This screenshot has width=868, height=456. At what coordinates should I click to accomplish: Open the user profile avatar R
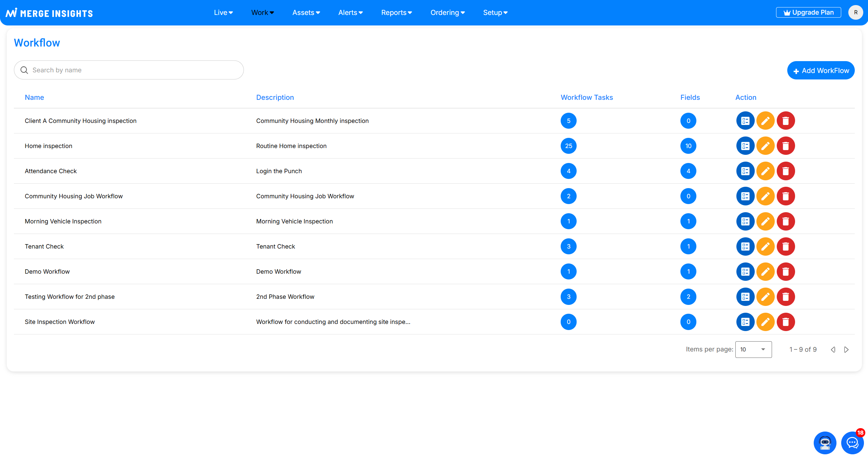point(855,13)
